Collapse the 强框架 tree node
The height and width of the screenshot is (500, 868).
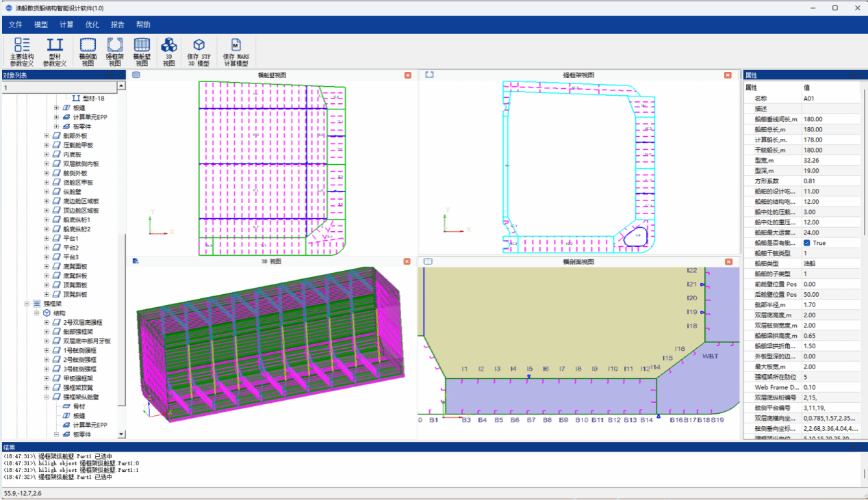[28, 304]
